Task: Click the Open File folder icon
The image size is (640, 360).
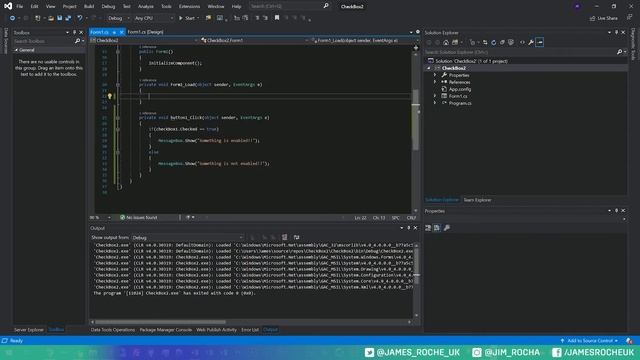Action: [51, 18]
